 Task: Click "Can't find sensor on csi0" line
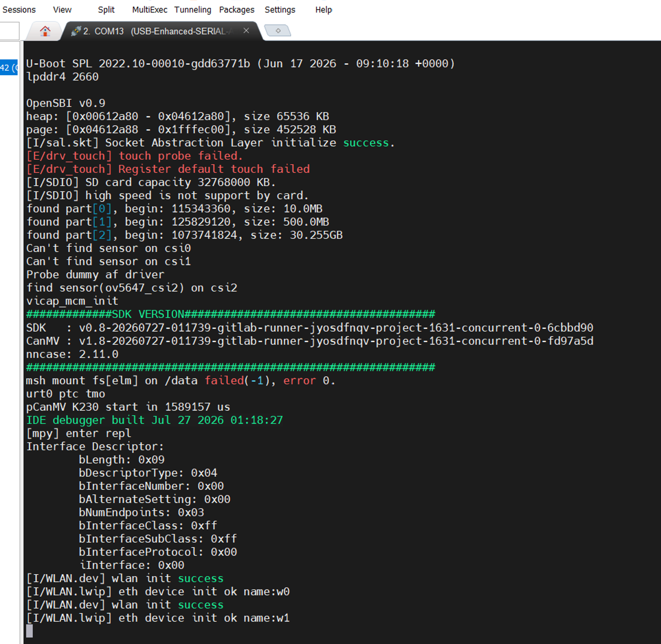coord(109,249)
